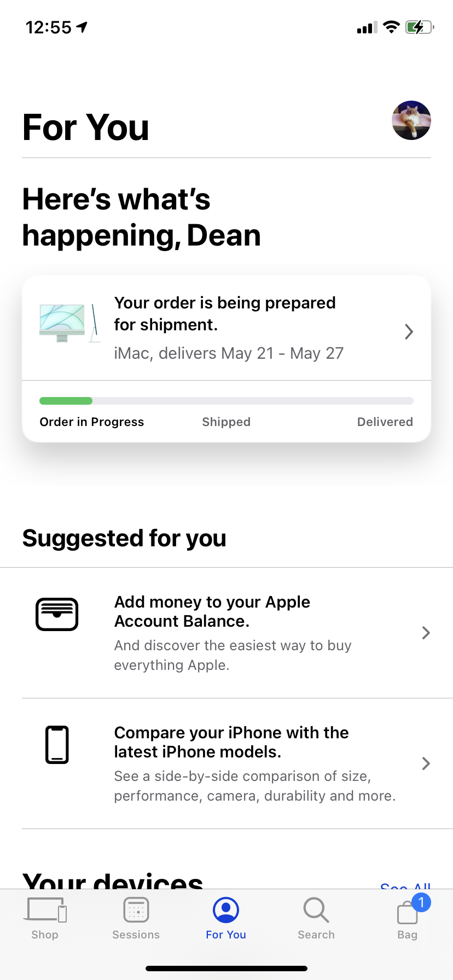Expand order details chevron for iMac
Image resolution: width=453 pixels, height=980 pixels.
coord(409,331)
